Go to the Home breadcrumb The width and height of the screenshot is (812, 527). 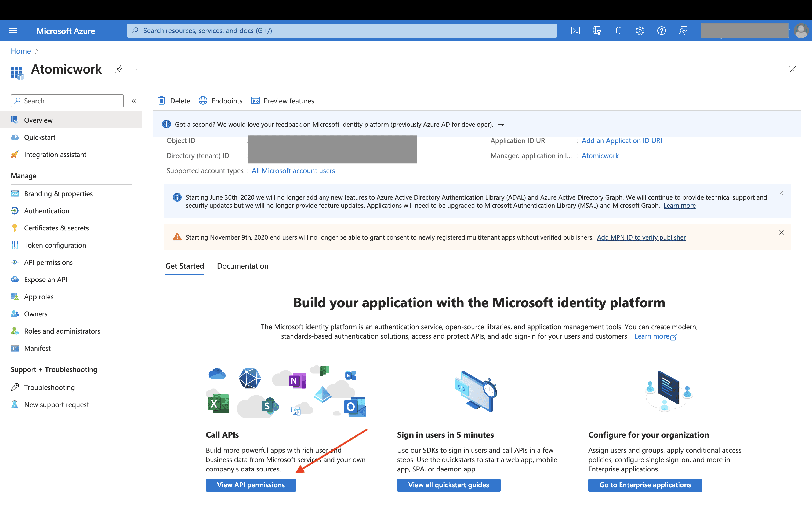point(21,51)
